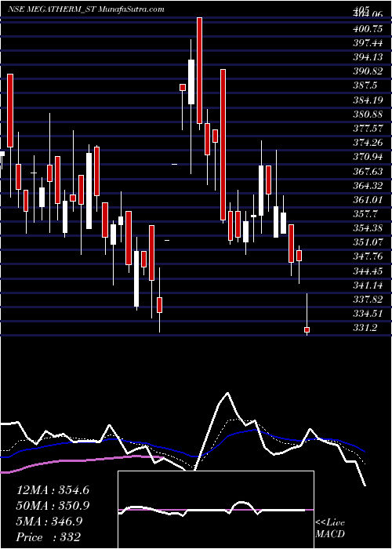Click the Price : 332 readout
This screenshot has width=392, height=549.
[49, 537]
